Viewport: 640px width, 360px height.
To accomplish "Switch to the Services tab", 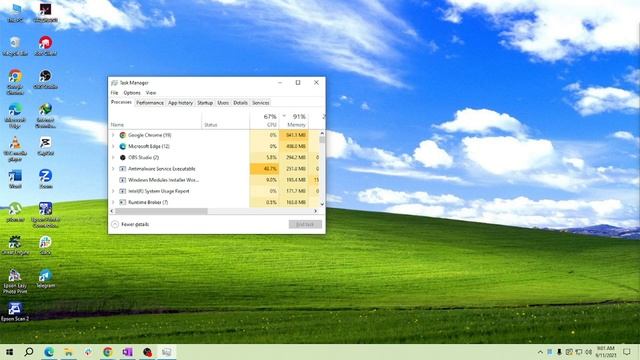I will click(260, 103).
